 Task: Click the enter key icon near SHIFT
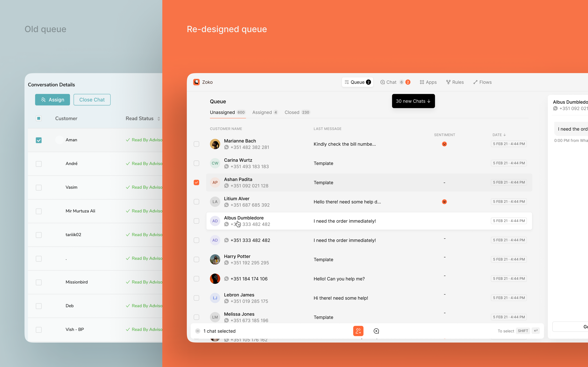pos(535,331)
